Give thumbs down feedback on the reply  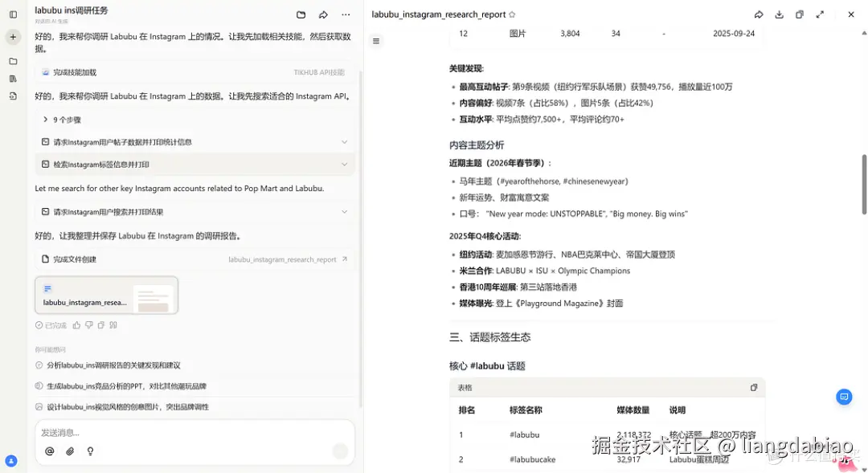point(89,324)
